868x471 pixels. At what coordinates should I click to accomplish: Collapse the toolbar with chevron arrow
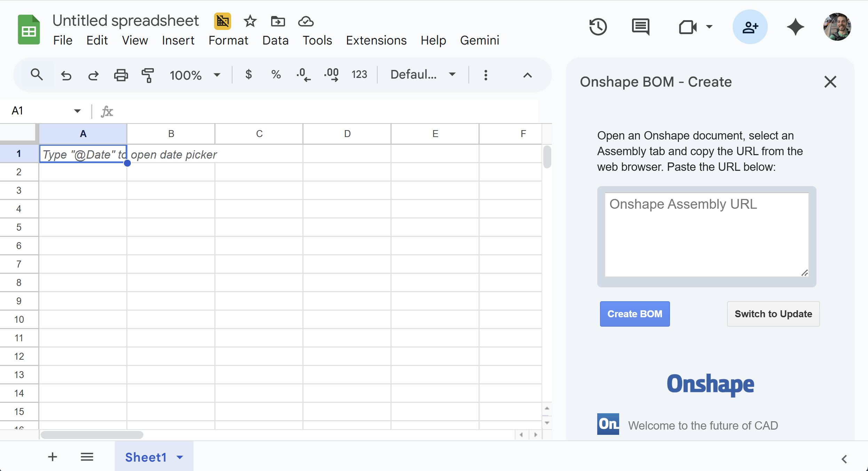(x=527, y=75)
